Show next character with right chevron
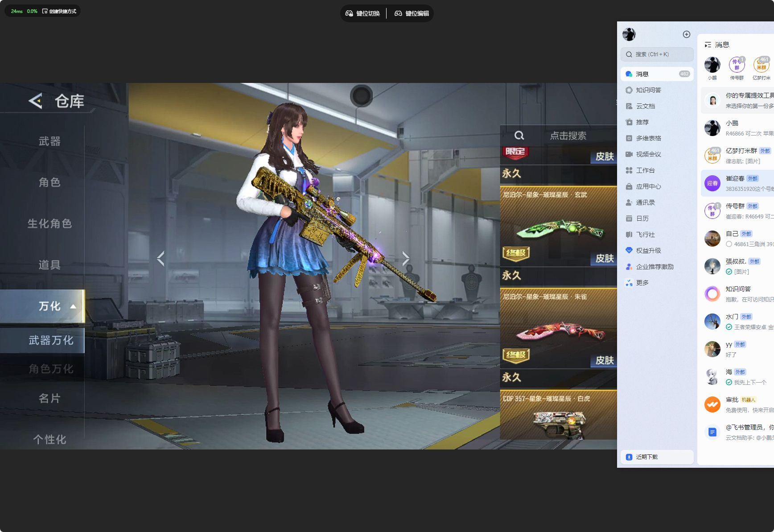This screenshot has height=532, width=774. point(405,258)
